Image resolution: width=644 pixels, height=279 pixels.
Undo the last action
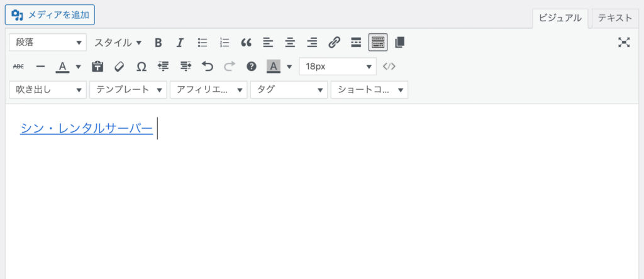tap(208, 66)
